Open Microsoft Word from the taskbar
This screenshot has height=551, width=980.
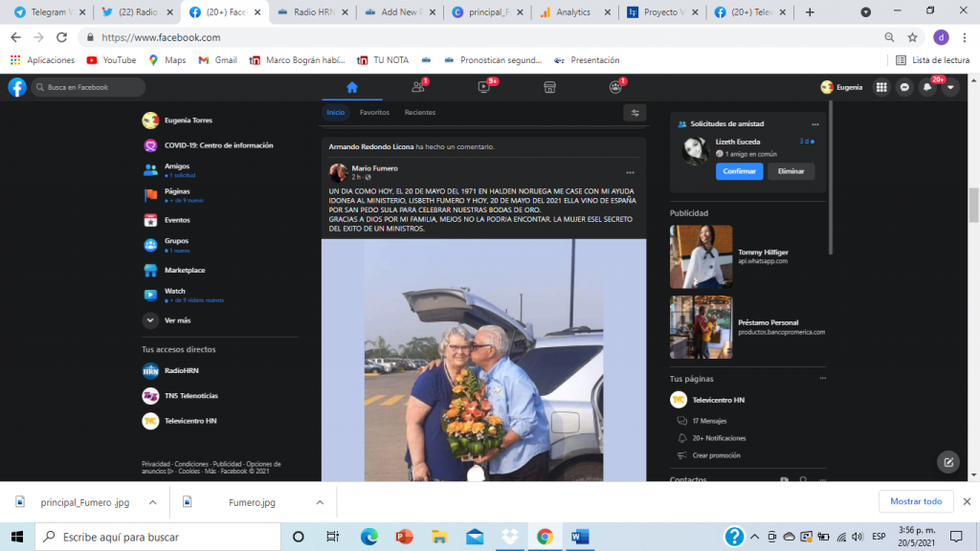coord(580,537)
